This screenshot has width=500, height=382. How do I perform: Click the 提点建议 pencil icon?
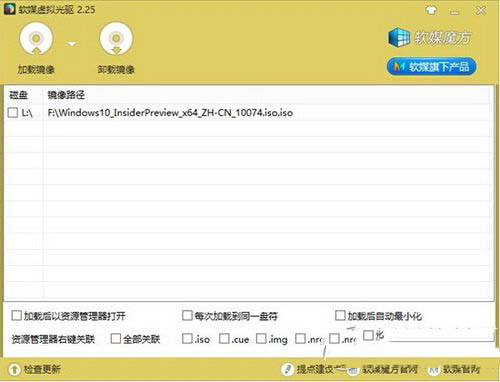coord(287,369)
